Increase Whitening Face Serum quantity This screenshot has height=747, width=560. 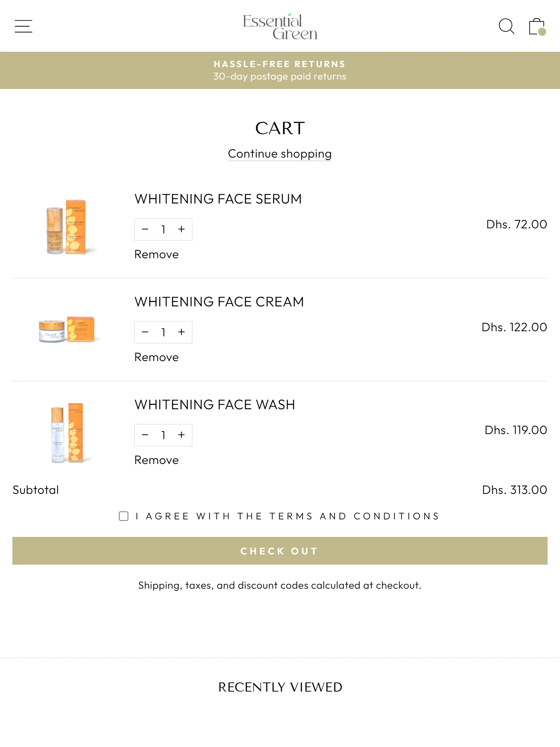(x=182, y=229)
